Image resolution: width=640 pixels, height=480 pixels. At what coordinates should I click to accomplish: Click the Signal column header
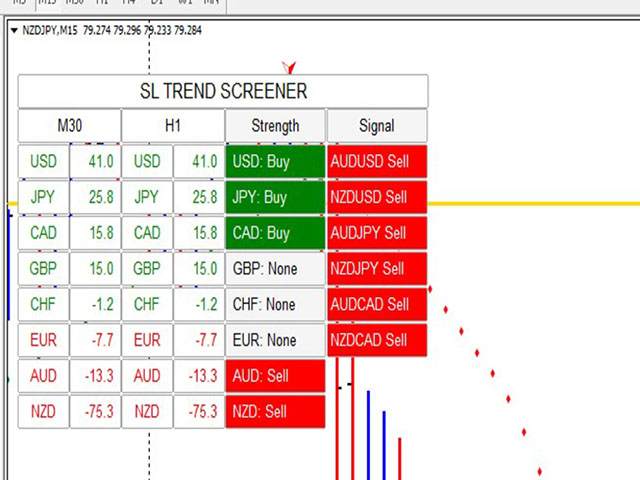[377, 126]
